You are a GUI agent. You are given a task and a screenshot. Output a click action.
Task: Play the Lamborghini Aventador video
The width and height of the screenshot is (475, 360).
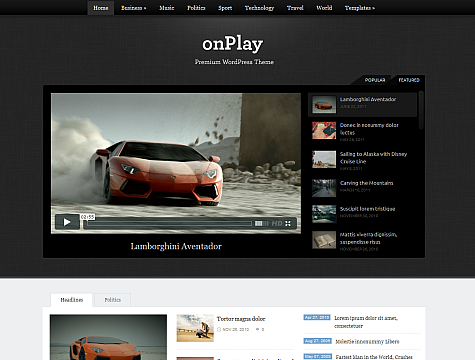(x=67, y=222)
